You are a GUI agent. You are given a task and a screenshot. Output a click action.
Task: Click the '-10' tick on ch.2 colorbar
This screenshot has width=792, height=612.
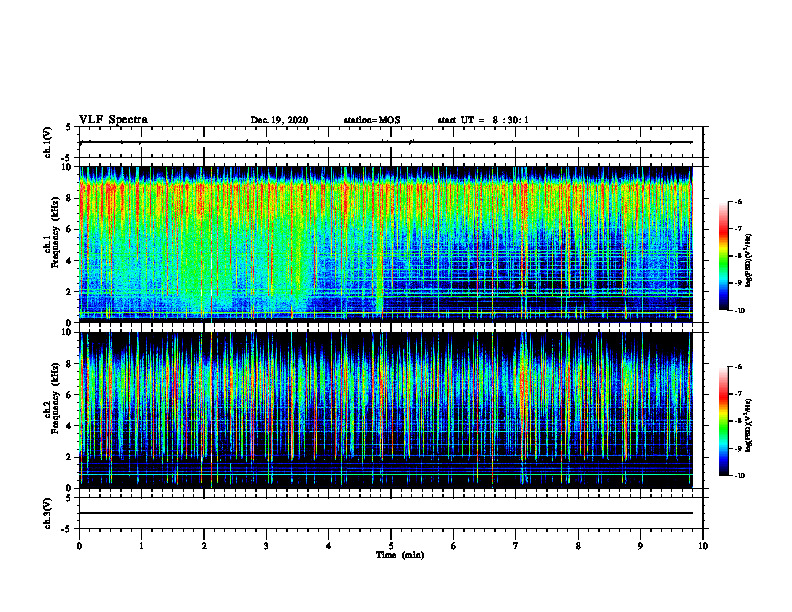740,476
